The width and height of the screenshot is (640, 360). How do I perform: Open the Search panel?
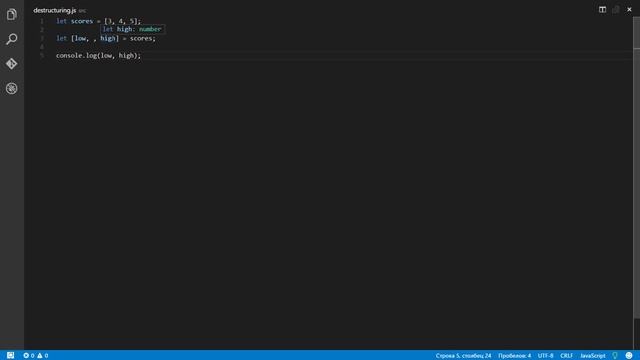pos(11,39)
